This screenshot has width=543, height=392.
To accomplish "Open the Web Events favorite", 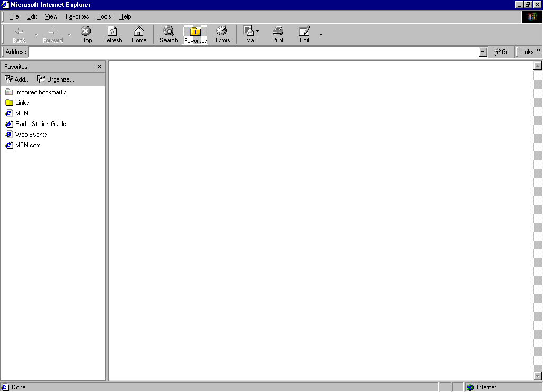I will pyautogui.click(x=31, y=135).
